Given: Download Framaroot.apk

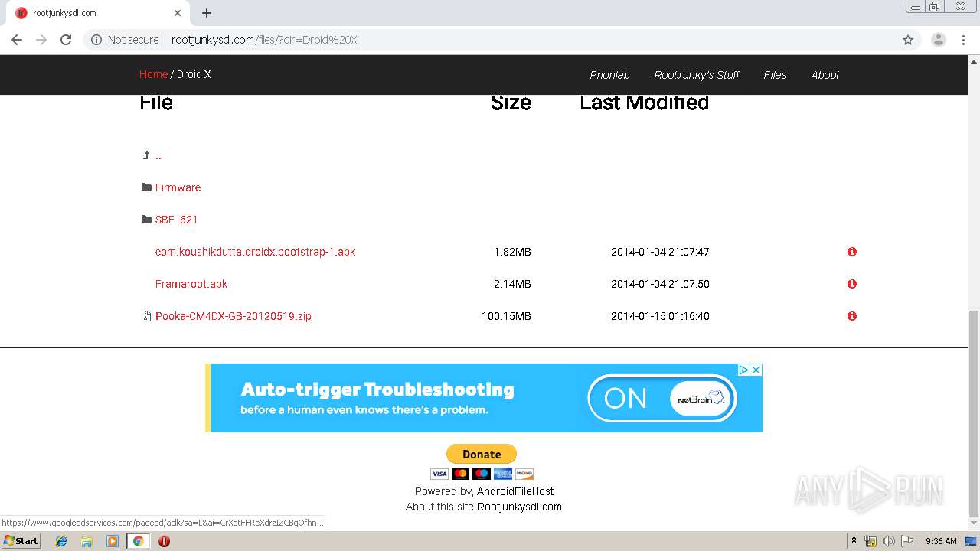Looking at the screenshot, I should click(191, 284).
